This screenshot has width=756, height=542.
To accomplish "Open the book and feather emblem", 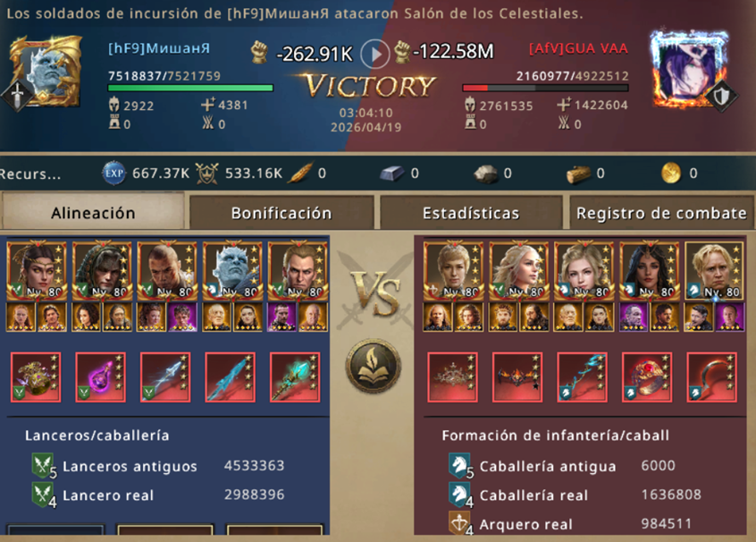I will (x=374, y=366).
